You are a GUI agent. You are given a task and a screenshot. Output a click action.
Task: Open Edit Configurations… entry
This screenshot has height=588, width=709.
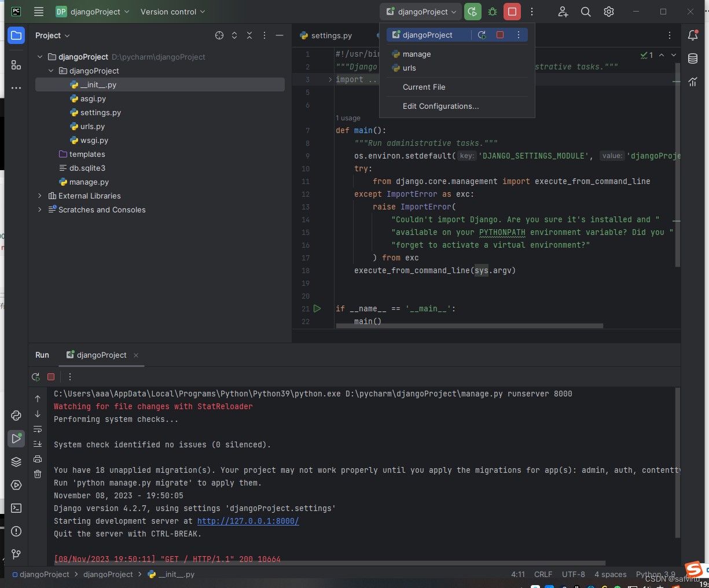pyautogui.click(x=457, y=106)
